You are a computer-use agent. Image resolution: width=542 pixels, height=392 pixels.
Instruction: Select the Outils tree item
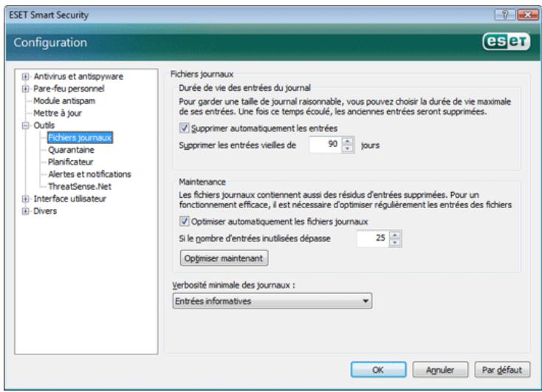[x=44, y=125]
